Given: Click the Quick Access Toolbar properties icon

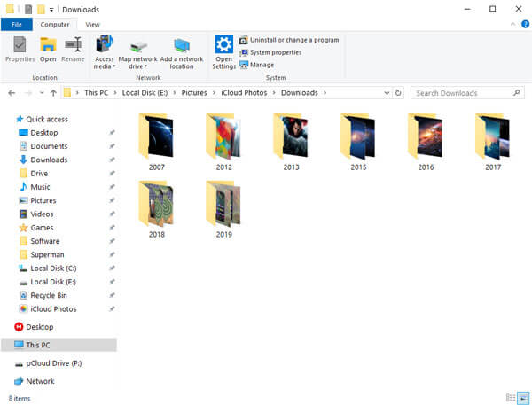Looking at the screenshot, I should [x=28, y=10].
